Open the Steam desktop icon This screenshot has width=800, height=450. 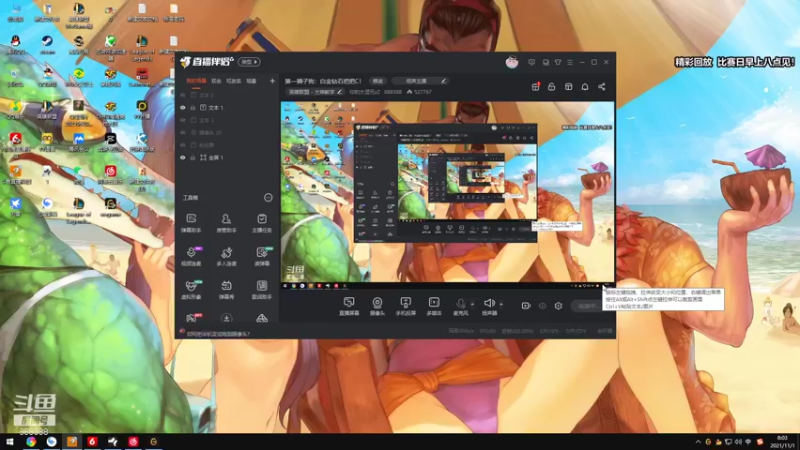click(x=47, y=44)
